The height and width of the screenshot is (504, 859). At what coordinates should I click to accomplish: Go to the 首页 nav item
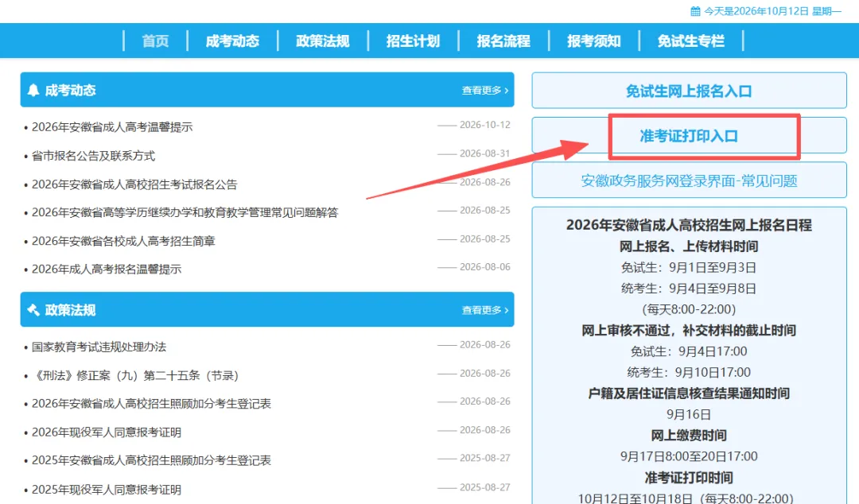pos(156,41)
